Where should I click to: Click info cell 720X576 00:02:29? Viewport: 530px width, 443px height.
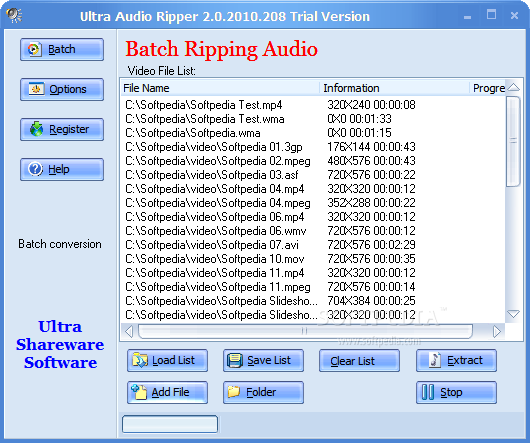coord(371,245)
